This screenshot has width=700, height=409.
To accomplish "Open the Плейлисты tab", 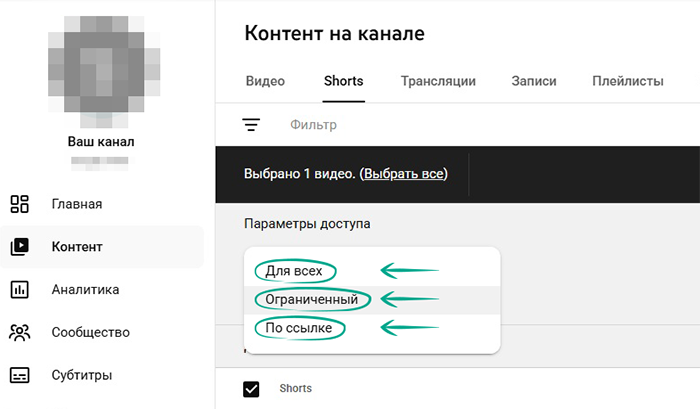I will [x=627, y=82].
